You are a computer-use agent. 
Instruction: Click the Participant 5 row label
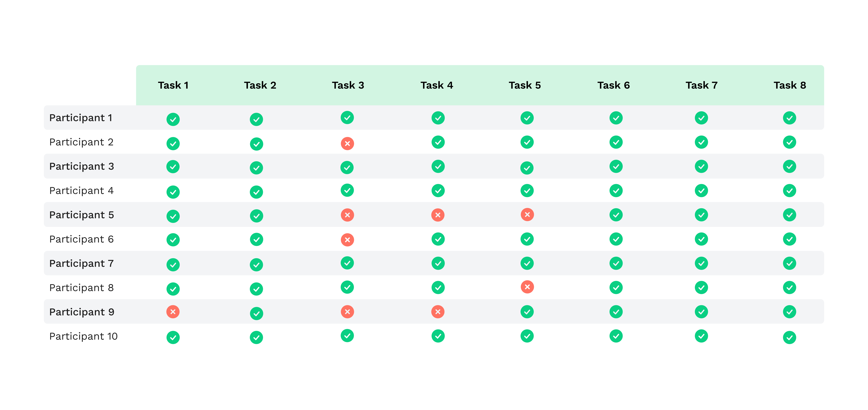coord(81,215)
